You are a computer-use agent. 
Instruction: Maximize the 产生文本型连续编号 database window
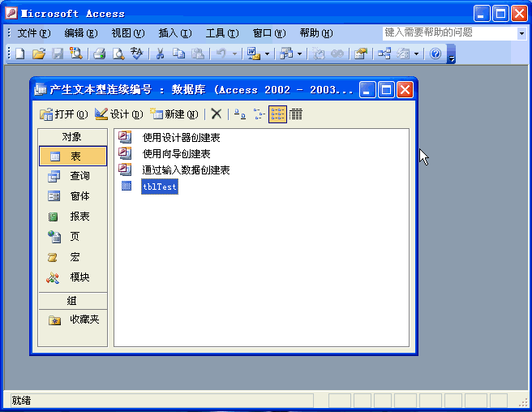point(386,90)
